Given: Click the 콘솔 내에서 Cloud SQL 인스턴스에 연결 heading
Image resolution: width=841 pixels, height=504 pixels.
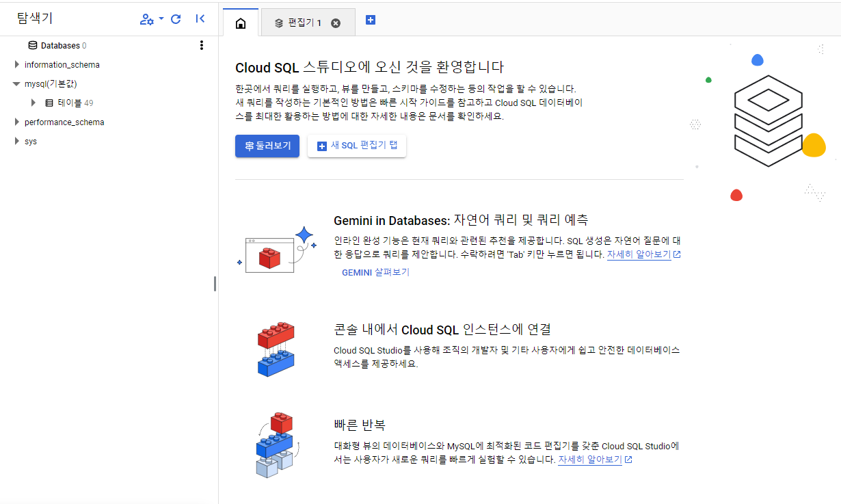Looking at the screenshot, I should click(x=442, y=329).
